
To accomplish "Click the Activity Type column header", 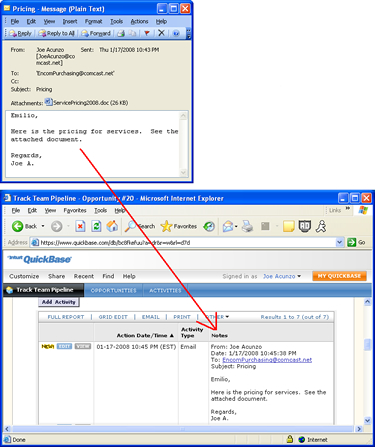I will coord(192,332).
